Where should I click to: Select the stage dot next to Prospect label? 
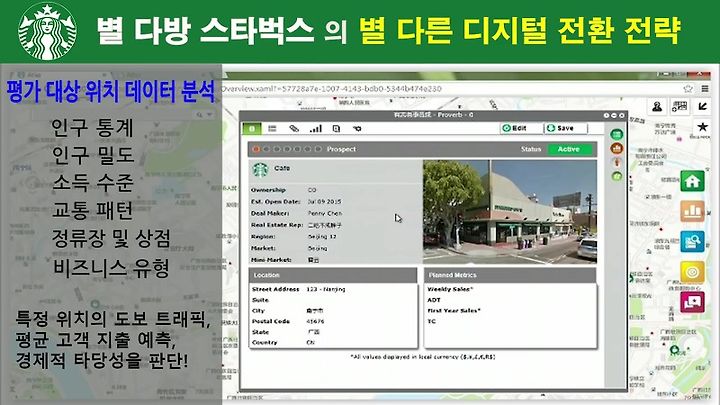coord(318,149)
